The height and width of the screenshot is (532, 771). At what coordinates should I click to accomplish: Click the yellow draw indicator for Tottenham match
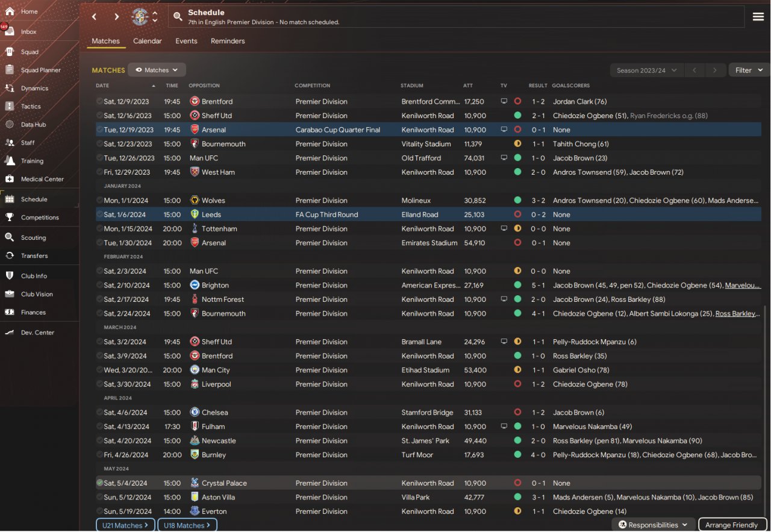pos(517,229)
